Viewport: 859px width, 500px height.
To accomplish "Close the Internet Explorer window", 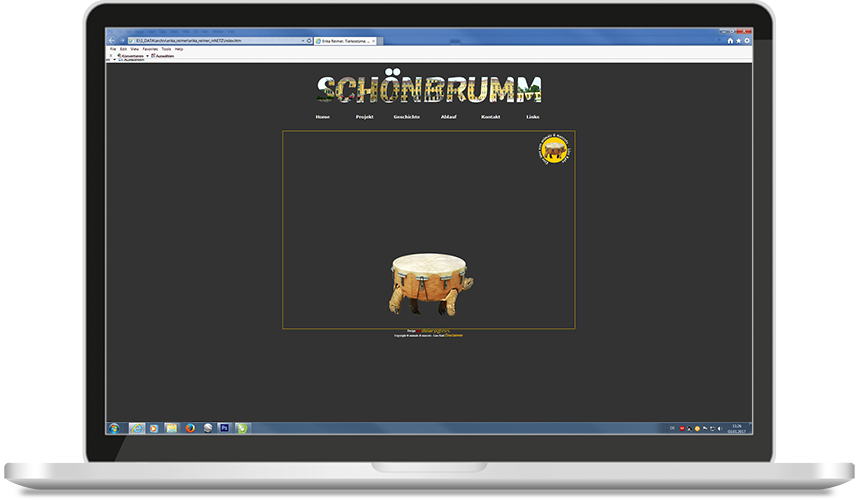I will (x=744, y=31).
